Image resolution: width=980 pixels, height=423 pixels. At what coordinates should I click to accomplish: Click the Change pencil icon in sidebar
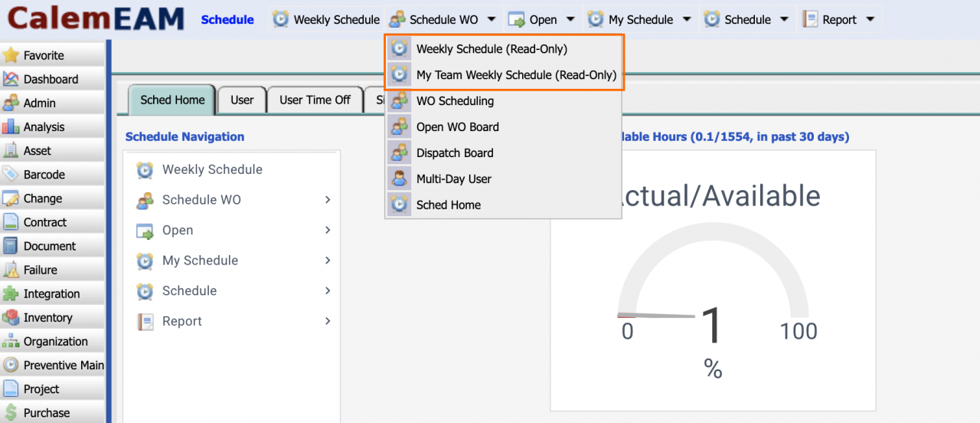pos(11,198)
